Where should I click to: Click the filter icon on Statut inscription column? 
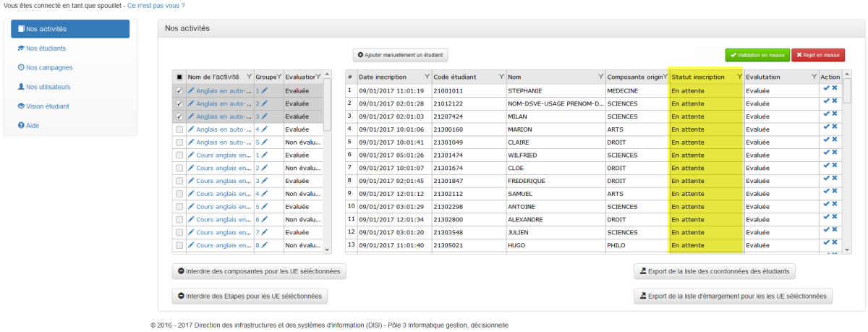pos(739,77)
